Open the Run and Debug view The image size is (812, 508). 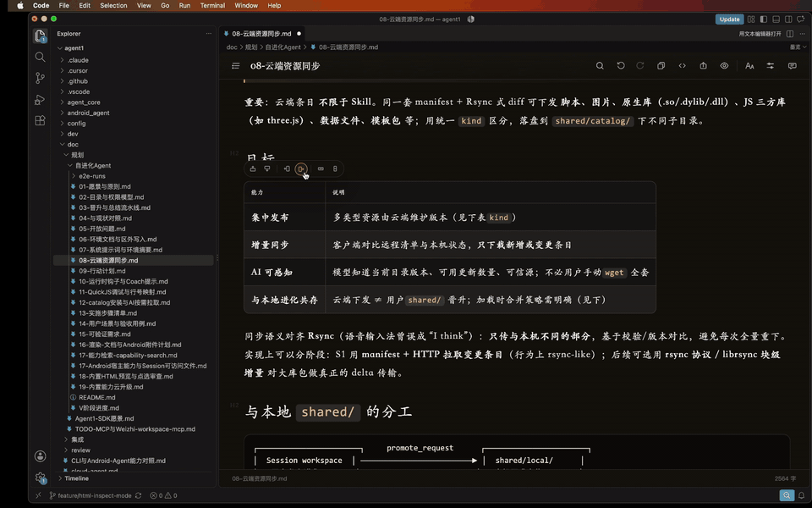40,100
